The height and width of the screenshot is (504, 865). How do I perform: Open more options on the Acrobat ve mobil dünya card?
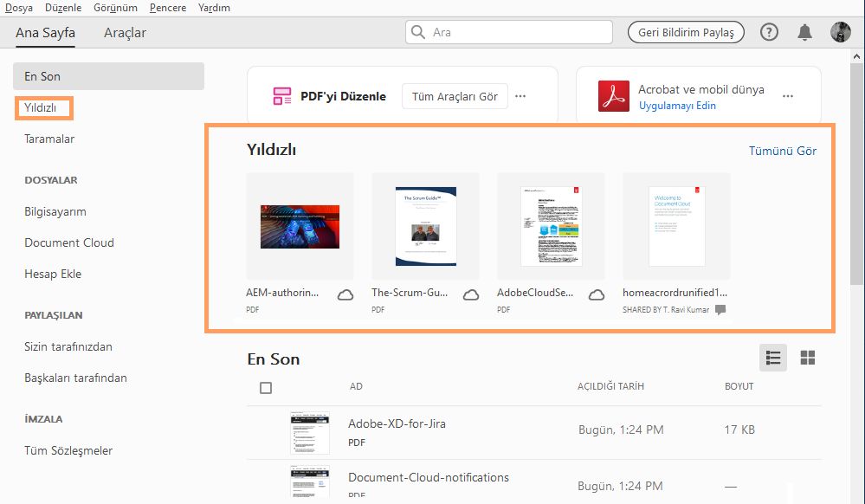pyautogui.click(x=788, y=96)
